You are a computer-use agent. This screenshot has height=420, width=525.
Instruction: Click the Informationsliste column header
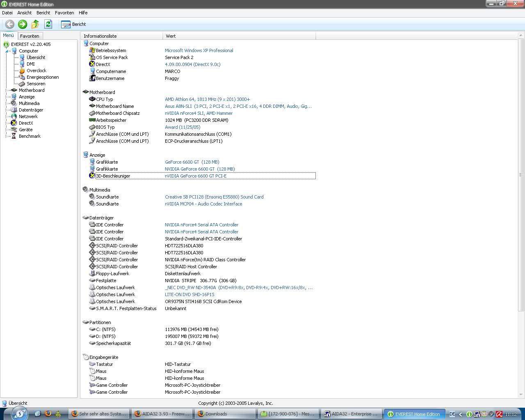coord(122,36)
